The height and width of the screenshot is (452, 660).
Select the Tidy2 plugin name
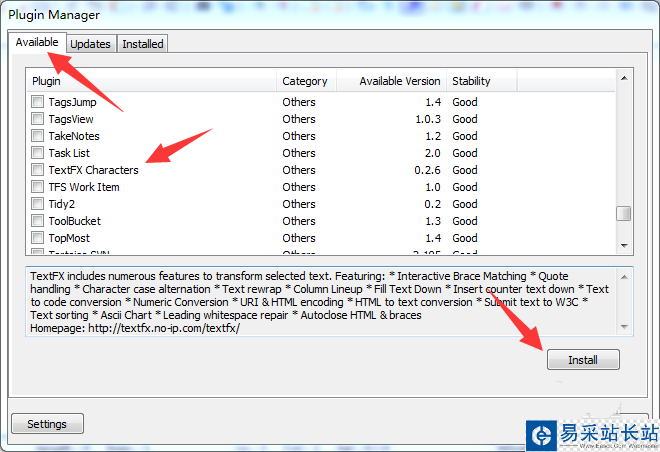click(61, 204)
